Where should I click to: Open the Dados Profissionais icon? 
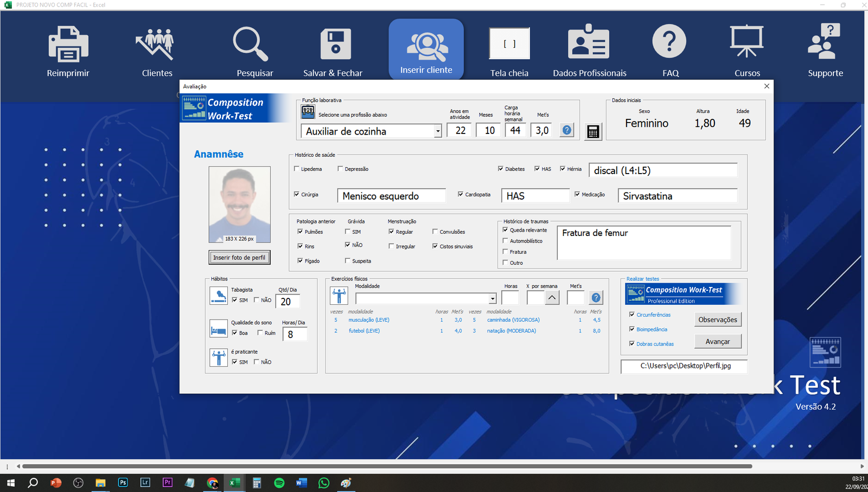(x=589, y=43)
